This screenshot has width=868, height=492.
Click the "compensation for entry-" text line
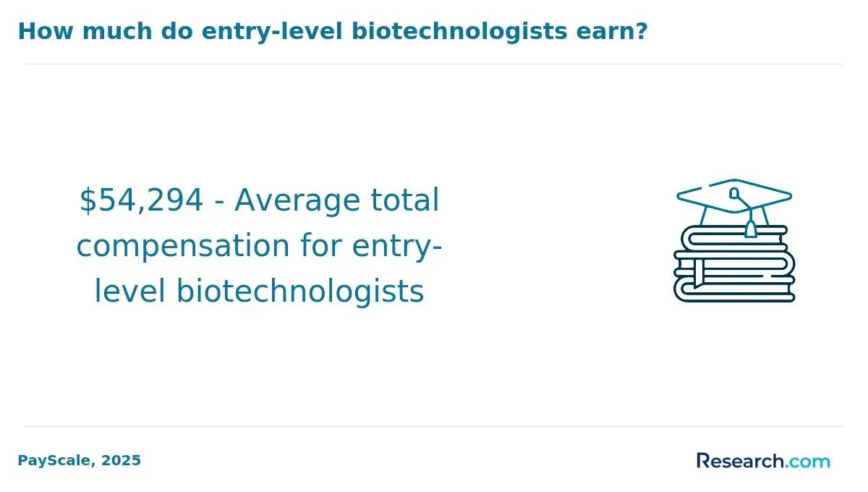pos(260,247)
